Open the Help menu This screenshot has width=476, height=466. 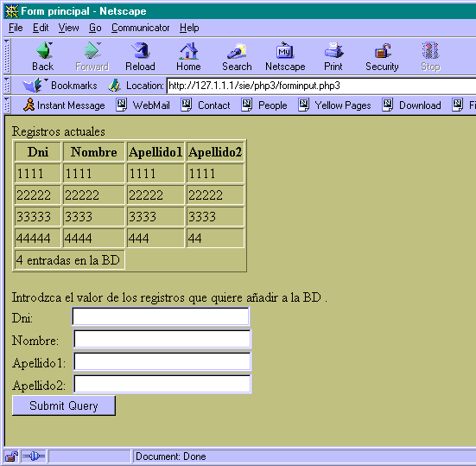189,28
